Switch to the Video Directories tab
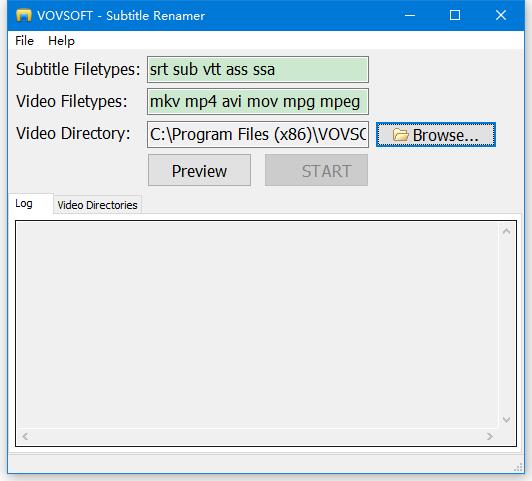532x481 pixels. pos(97,205)
